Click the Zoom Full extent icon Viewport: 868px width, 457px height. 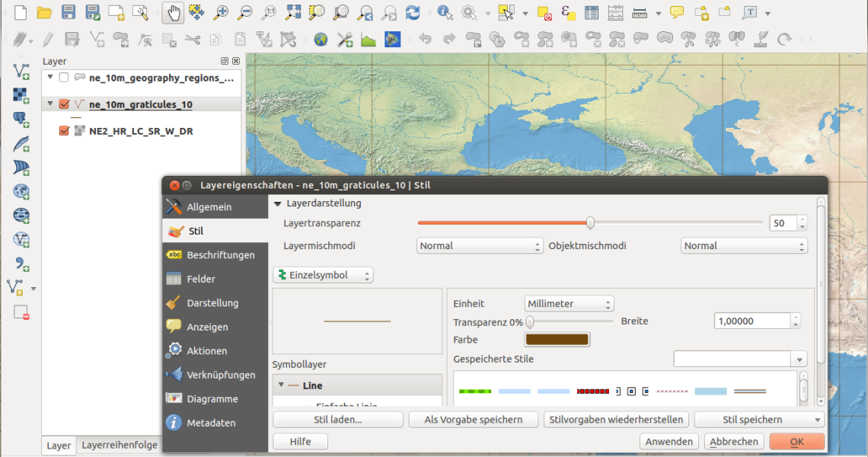point(293,12)
